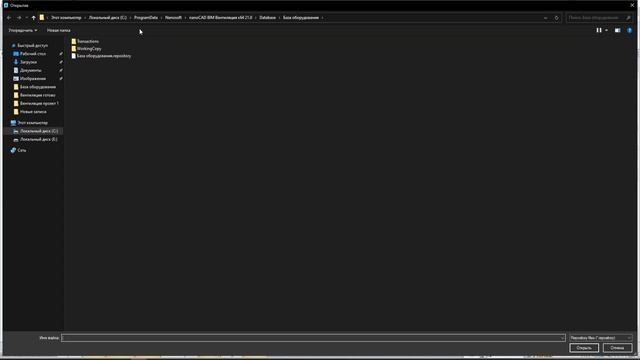
Task: Select 'Локальный диск (C:)' in the navigation pane
Action: tap(39, 131)
